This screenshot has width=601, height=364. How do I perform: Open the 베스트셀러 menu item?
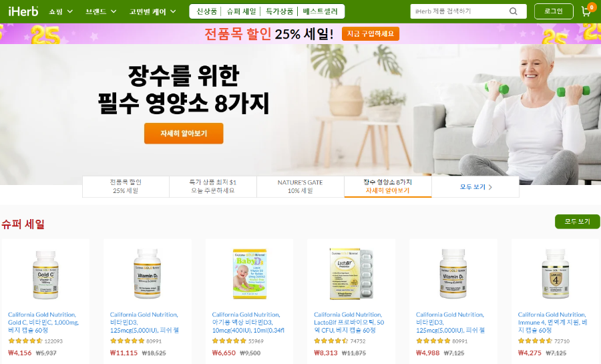[320, 11]
